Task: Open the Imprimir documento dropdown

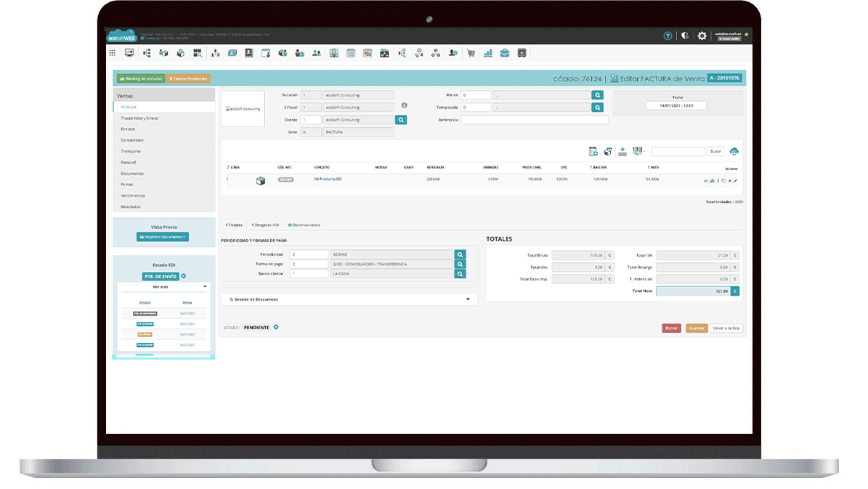Action: [x=162, y=236]
